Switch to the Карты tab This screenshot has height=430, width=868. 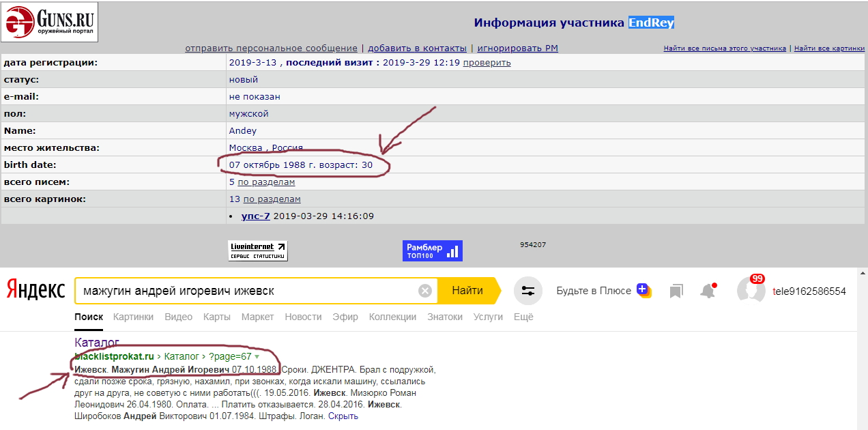[216, 317]
